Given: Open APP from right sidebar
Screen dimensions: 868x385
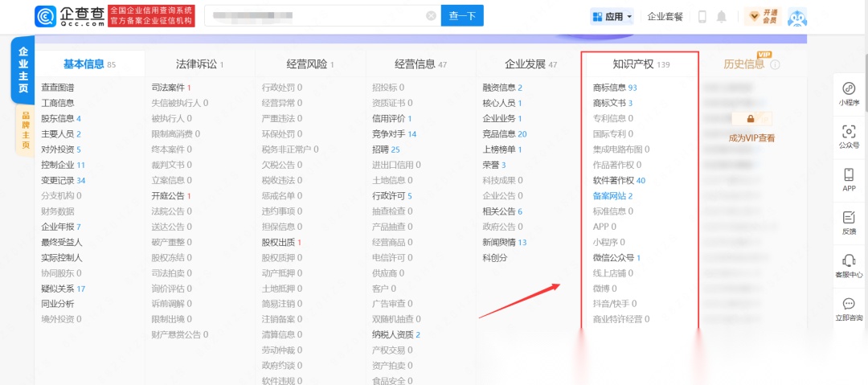Looking at the screenshot, I should tap(849, 180).
